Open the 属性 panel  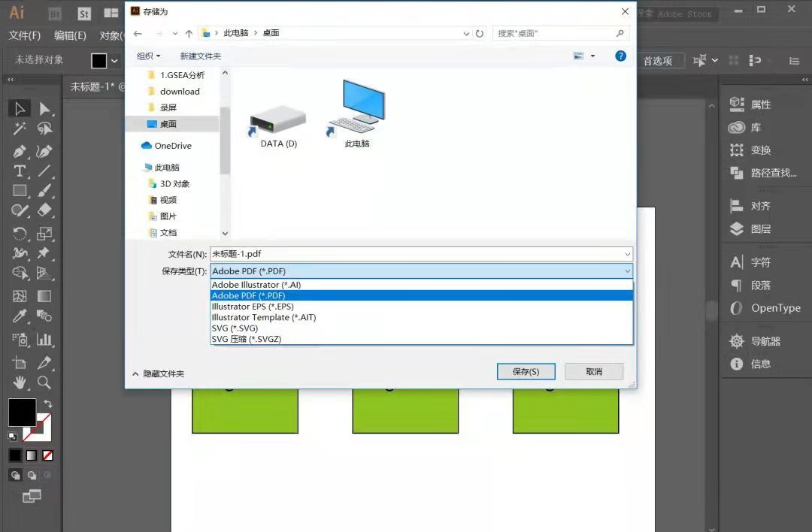click(x=750, y=104)
